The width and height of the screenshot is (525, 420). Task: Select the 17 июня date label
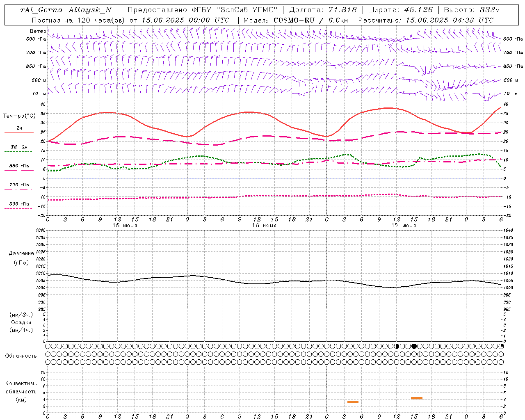pyautogui.click(x=404, y=226)
